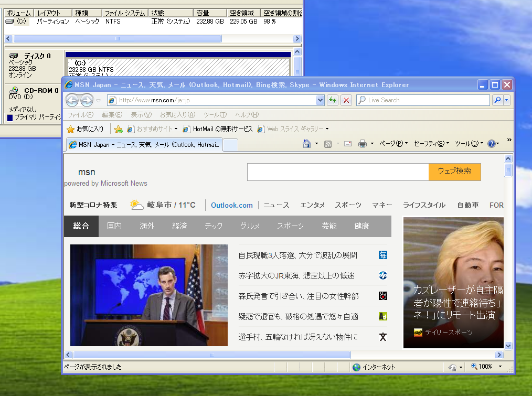The height and width of the screenshot is (396, 532).
Task: Click the source icon beside 疑惑で退官 headline
Action: click(x=382, y=316)
